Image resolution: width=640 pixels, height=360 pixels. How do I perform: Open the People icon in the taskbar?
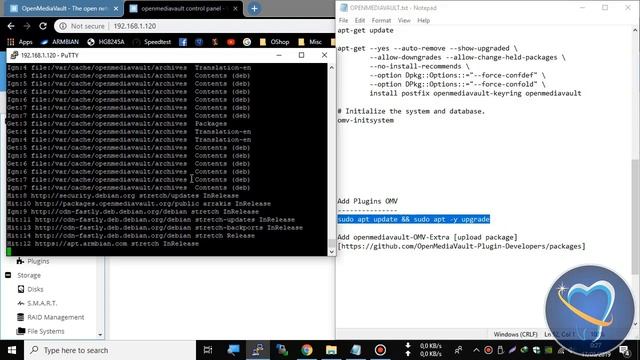(459, 350)
